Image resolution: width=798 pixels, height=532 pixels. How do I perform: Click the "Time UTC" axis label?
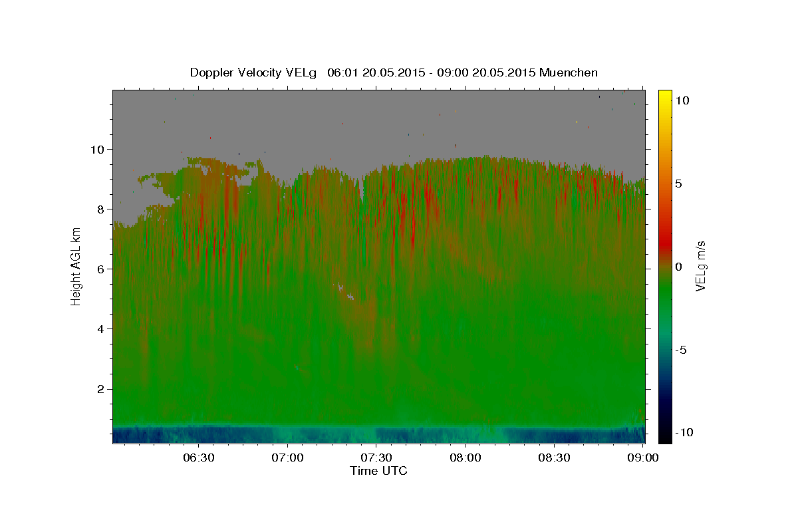click(x=378, y=471)
